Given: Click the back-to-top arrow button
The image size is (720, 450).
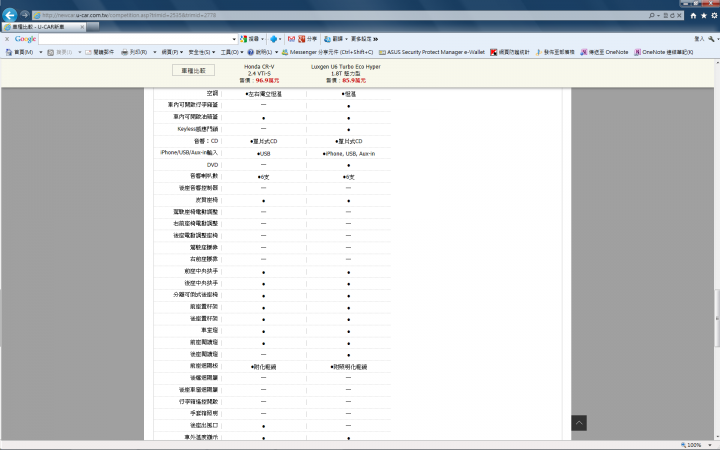Looking at the screenshot, I should click(579, 423).
